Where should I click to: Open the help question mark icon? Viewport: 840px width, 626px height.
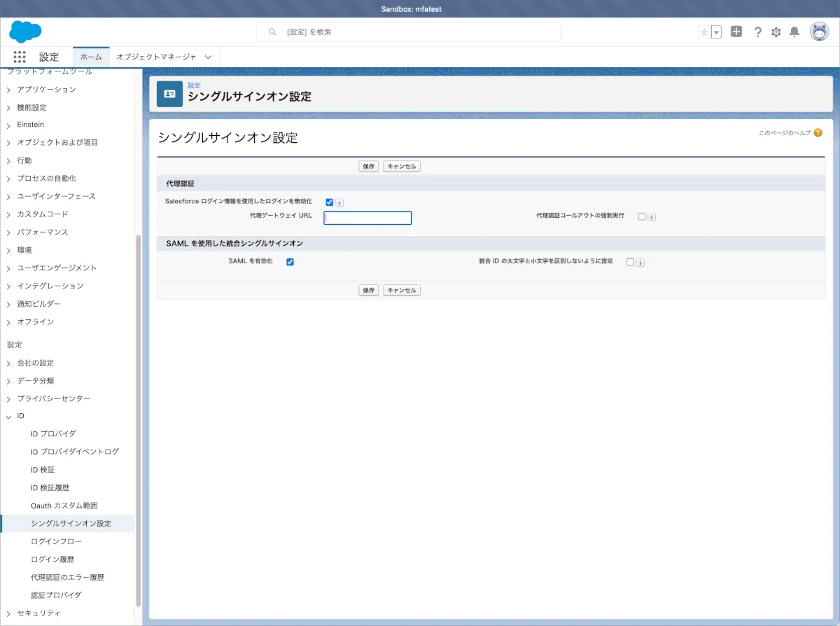[x=757, y=32]
